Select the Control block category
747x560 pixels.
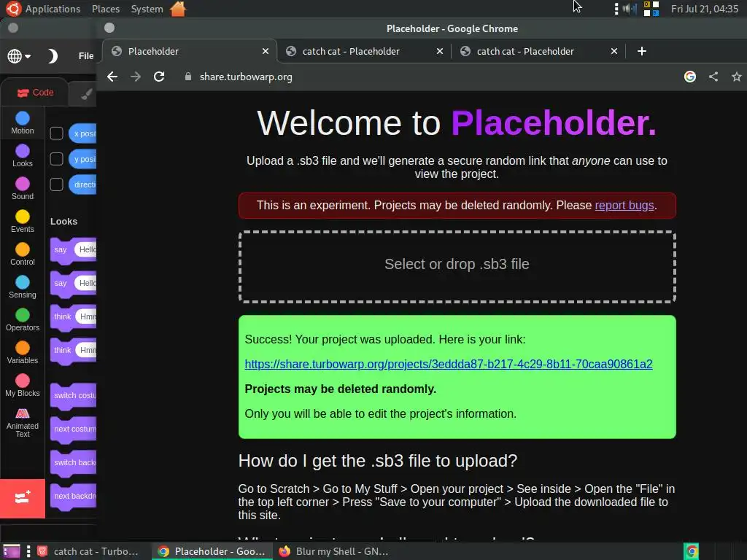(x=23, y=254)
